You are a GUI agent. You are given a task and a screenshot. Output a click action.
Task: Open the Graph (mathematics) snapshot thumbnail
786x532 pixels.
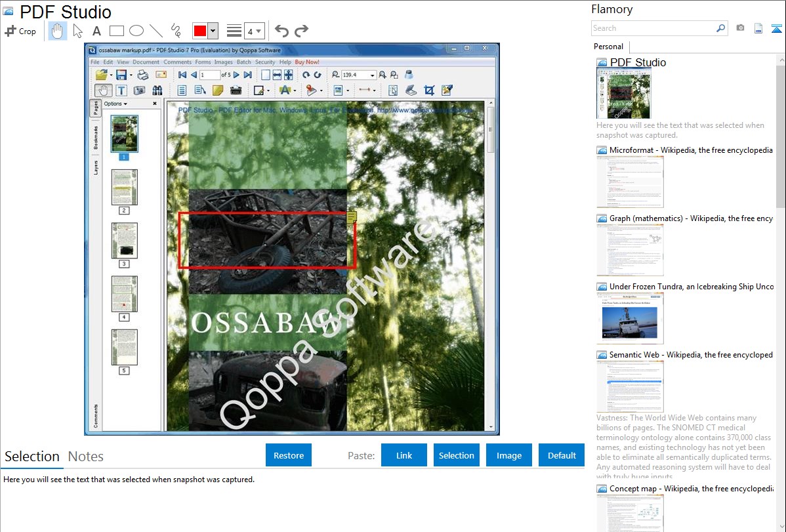(630, 250)
